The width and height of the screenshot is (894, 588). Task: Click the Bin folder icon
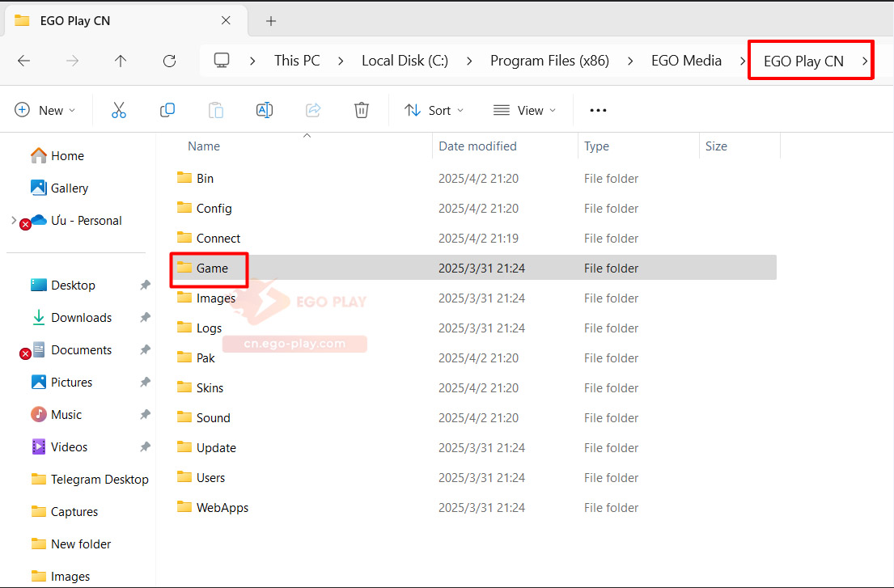coord(184,178)
